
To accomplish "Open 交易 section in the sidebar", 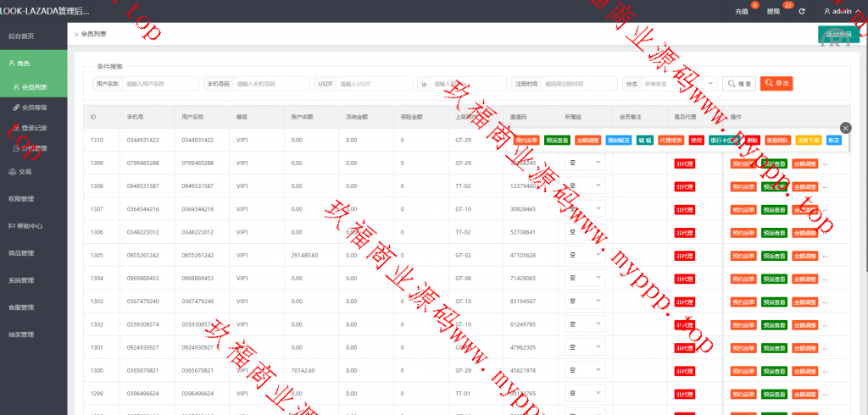I will tap(25, 171).
